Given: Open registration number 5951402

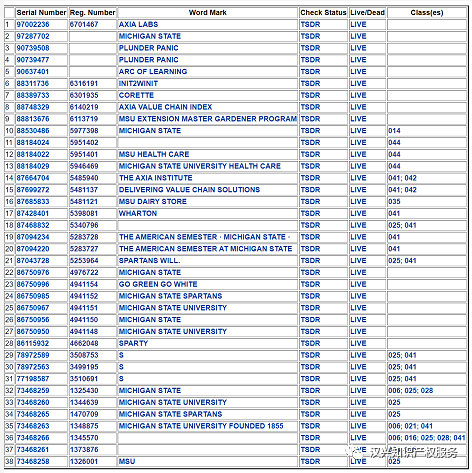Looking at the screenshot, I should point(84,142).
